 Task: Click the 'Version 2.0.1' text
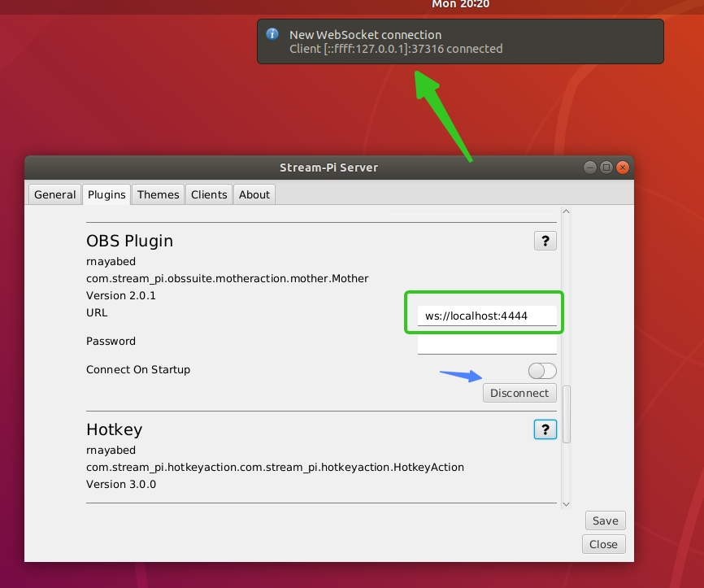121,295
